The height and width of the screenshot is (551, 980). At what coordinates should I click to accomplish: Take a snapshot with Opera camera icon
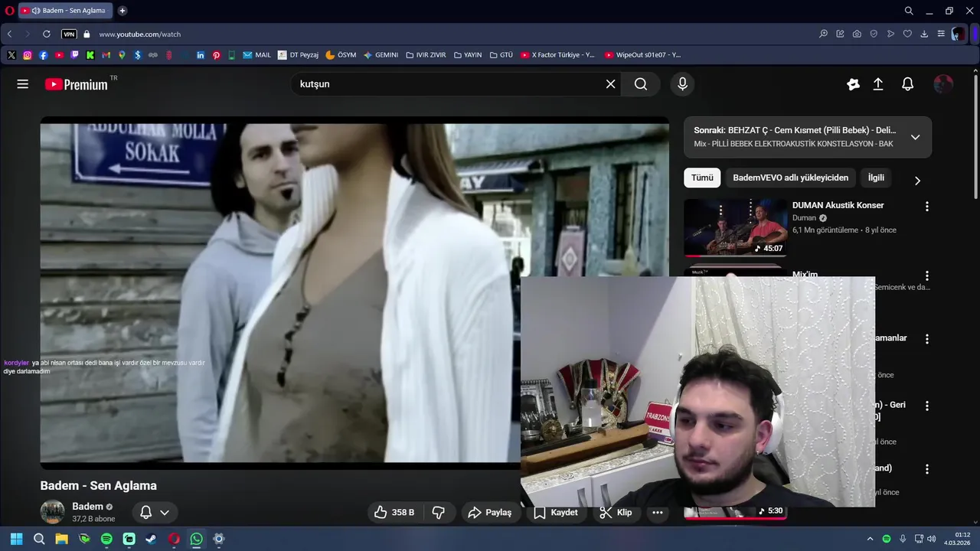pyautogui.click(x=857, y=34)
